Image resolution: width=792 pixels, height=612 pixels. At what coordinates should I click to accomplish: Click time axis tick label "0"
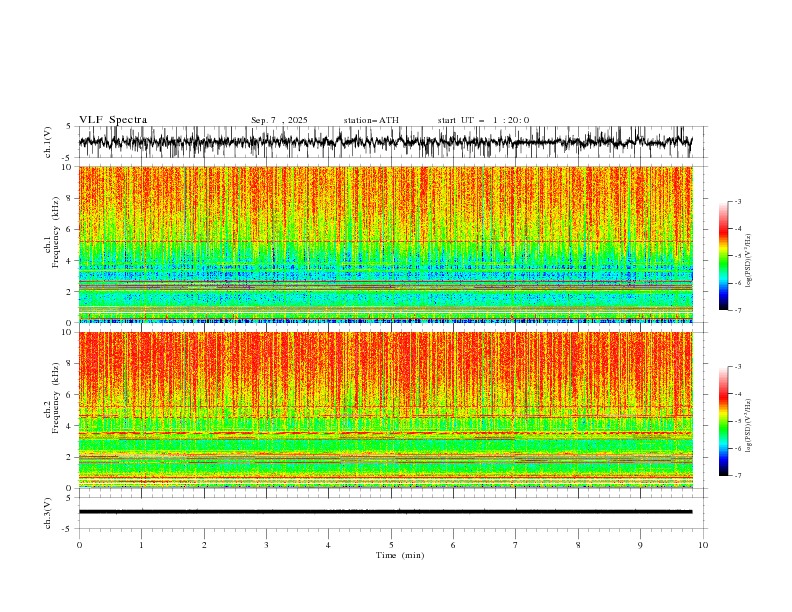click(79, 545)
